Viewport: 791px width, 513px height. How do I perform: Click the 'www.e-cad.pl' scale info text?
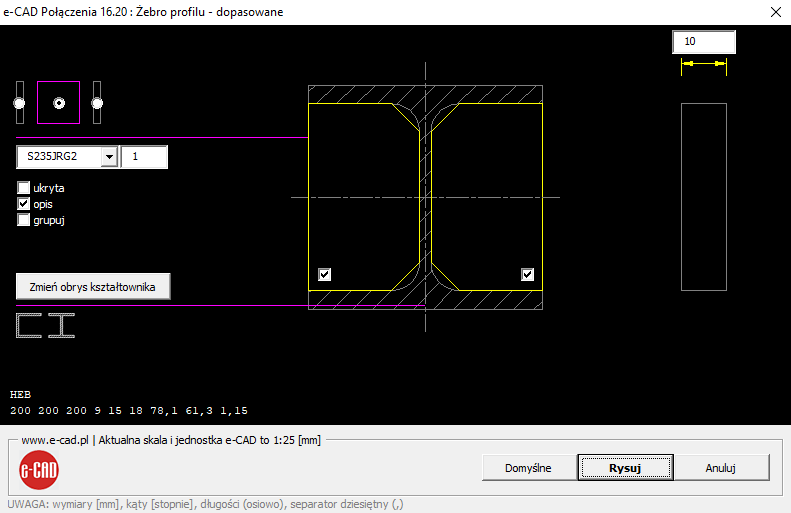tap(171, 440)
